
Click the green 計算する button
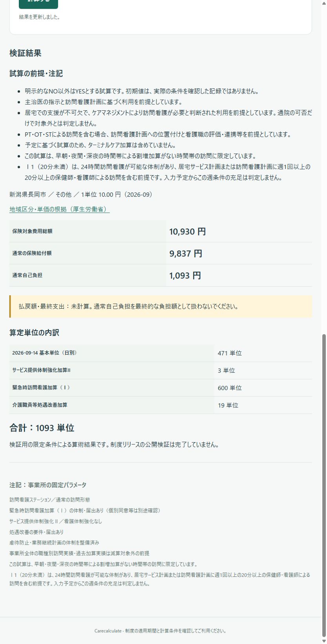(x=38, y=3)
